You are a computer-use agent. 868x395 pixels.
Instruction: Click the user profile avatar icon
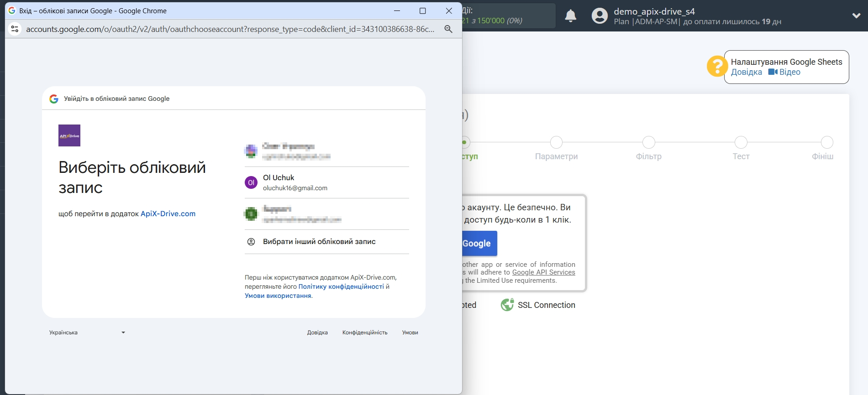[x=600, y=16]
